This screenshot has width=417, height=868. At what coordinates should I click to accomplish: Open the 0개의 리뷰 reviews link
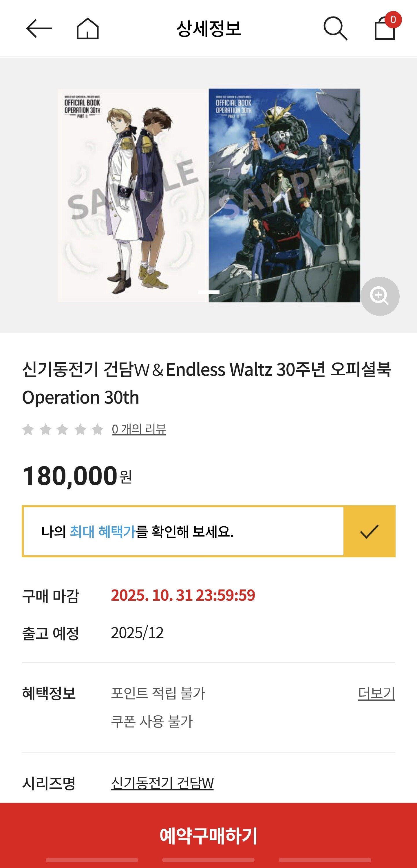(x=139, y=429)
